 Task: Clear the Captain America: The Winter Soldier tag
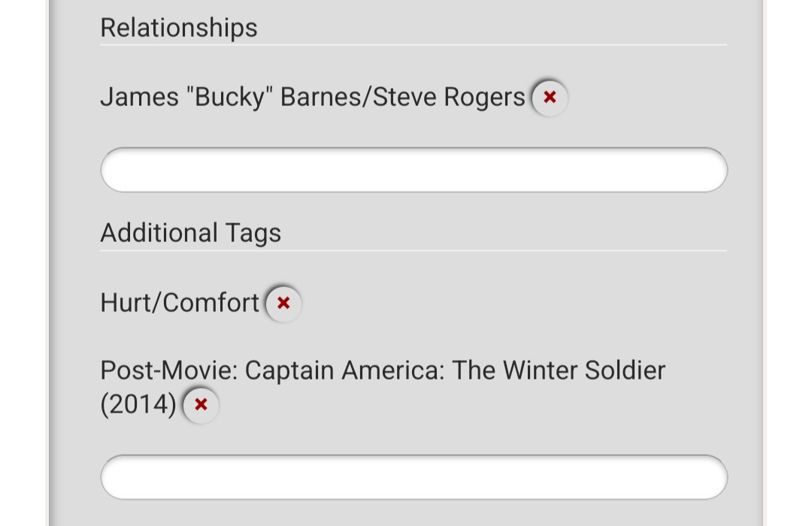point(201,405)
